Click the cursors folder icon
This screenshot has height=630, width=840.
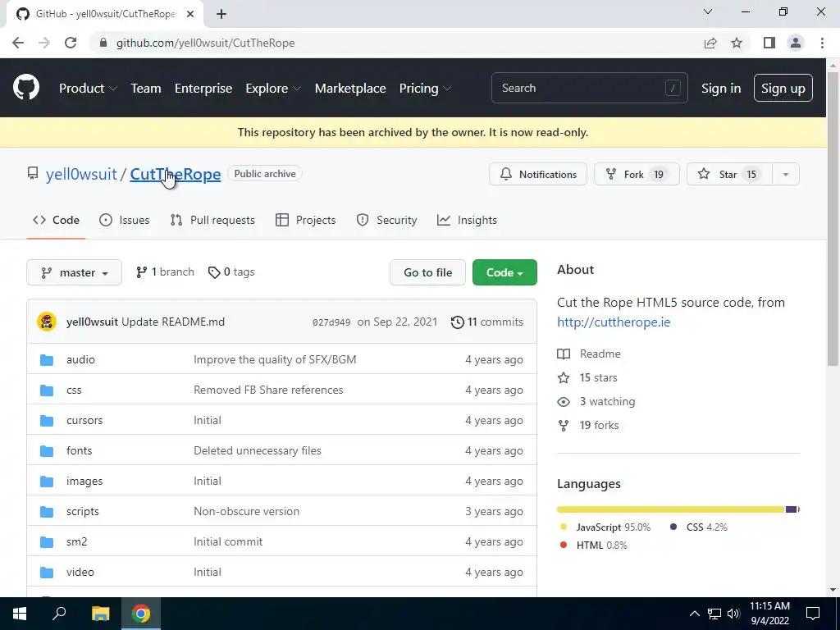(47, 421)
